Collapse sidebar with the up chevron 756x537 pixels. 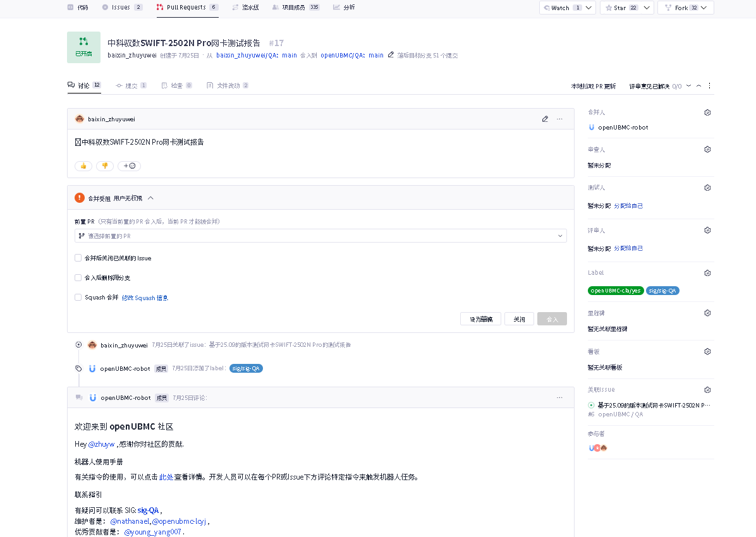(698, 86)
